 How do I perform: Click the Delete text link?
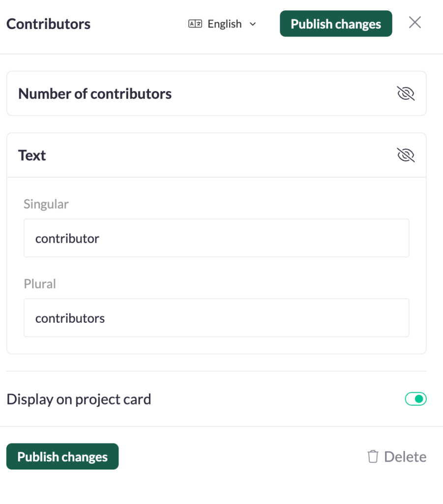(405, 457)
